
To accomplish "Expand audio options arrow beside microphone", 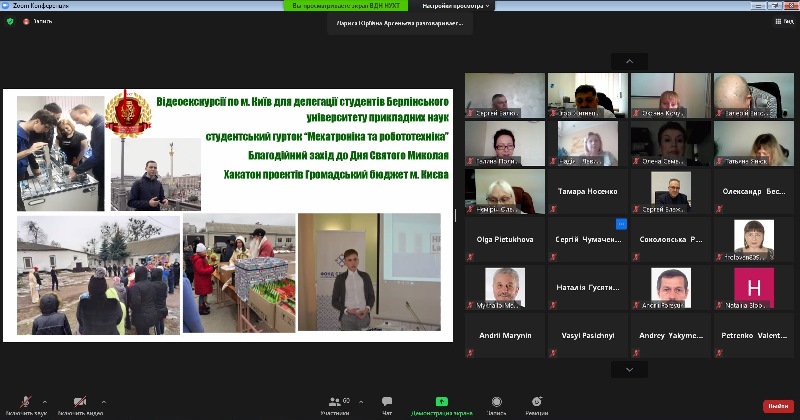I will [45, 402].
